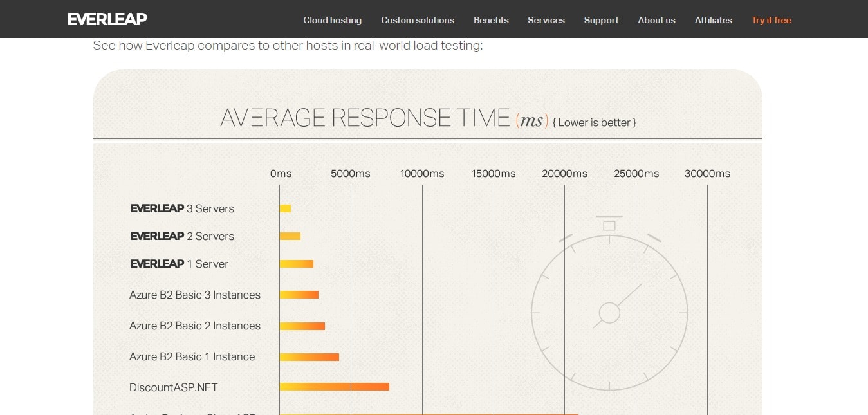868x415 pixels.
Task: Go to the Affiliates page
Action: click(714, 20)
